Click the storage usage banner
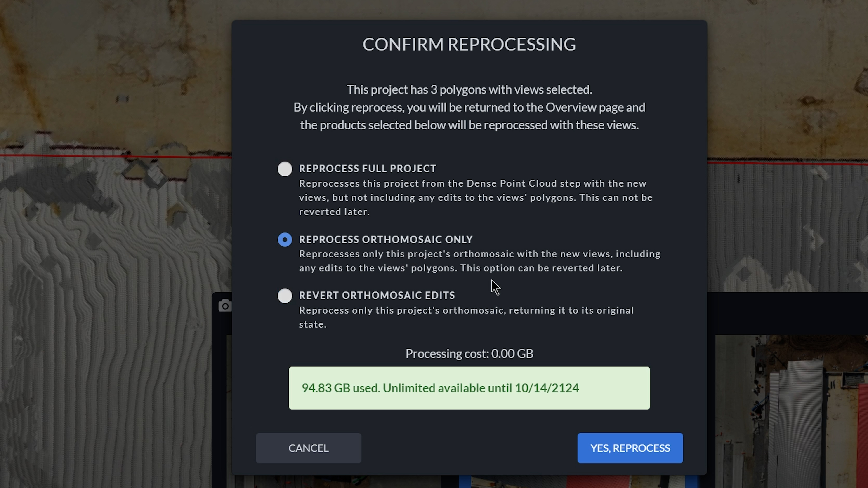The image size is (868, 488). [469, 388]
